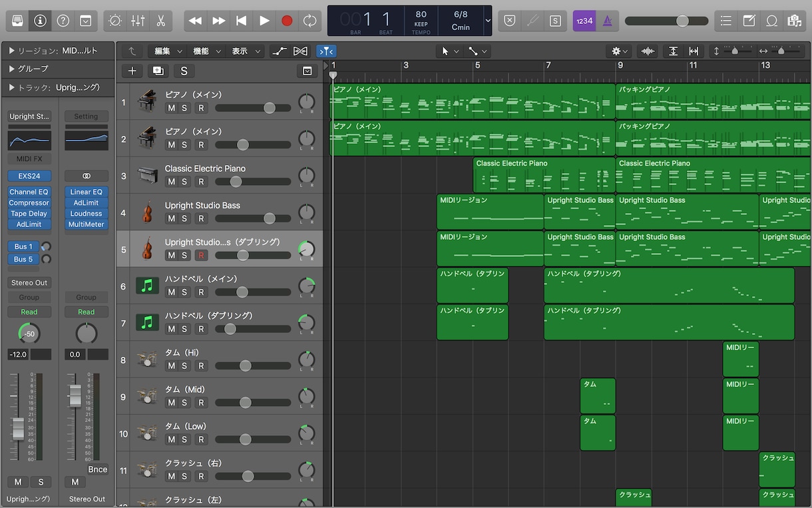Open the 機能 menu

coord(206,51)
